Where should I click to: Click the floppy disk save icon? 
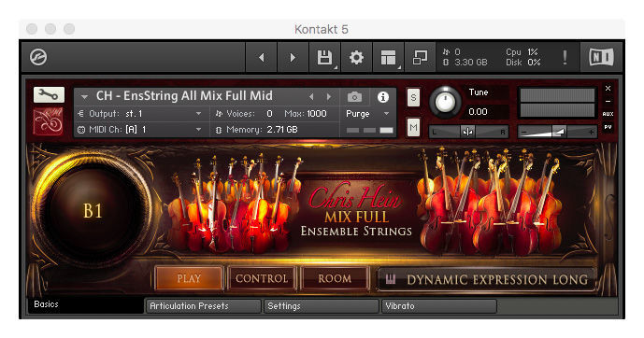[324, 58]
